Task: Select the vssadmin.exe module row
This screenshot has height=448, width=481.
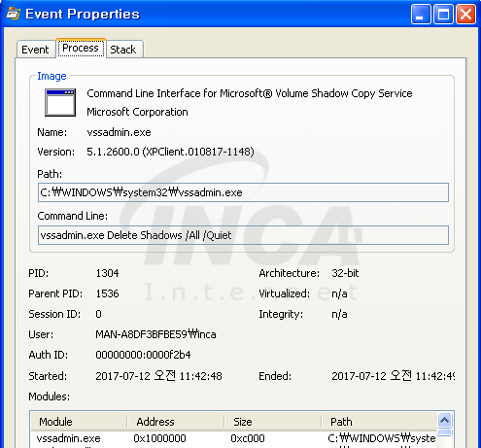Action: [234, 438]
